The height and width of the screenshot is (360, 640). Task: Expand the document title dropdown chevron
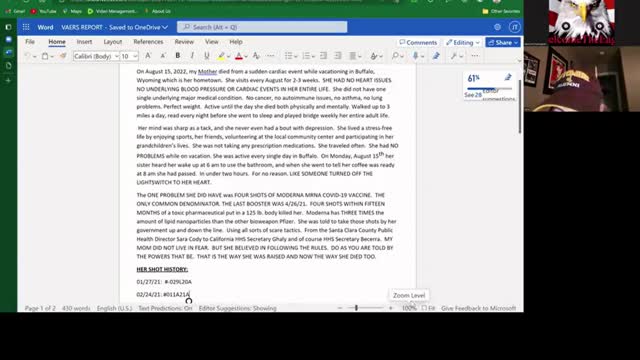[x=165, y=27]
